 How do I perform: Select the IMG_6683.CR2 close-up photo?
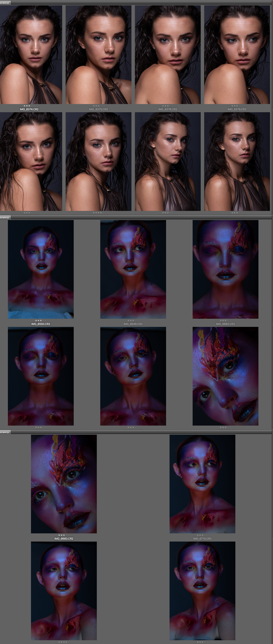coord(64,484)
